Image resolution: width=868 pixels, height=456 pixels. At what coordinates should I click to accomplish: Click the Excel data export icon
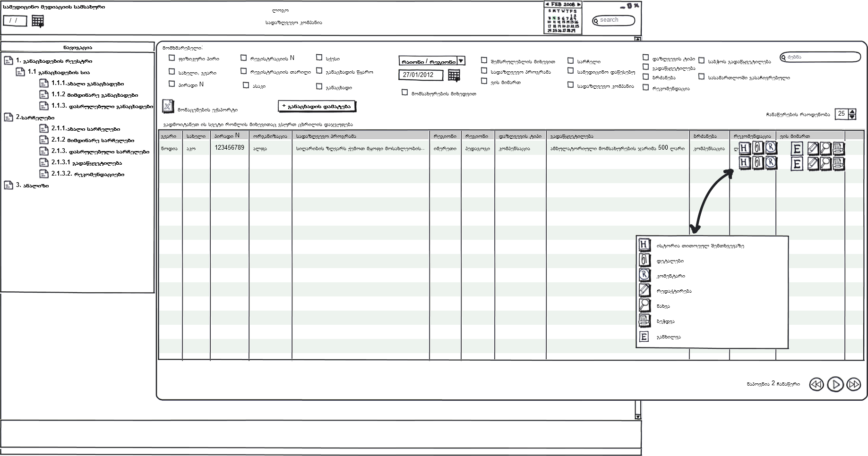click(x=168, y=106)
